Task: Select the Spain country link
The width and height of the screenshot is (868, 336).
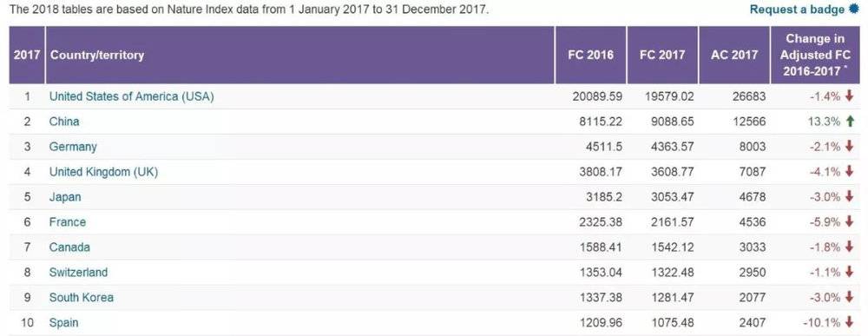Action: (x=63, y=322)
